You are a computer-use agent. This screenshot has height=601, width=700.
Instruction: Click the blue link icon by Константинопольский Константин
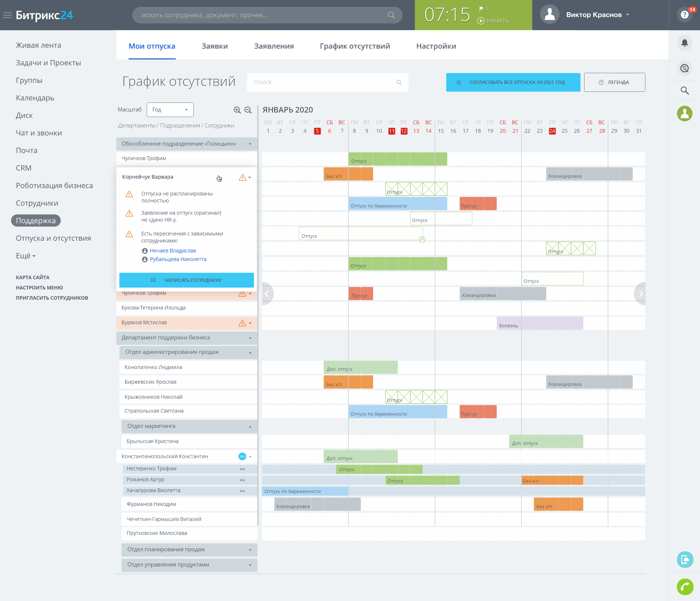(x=242, y=456)
